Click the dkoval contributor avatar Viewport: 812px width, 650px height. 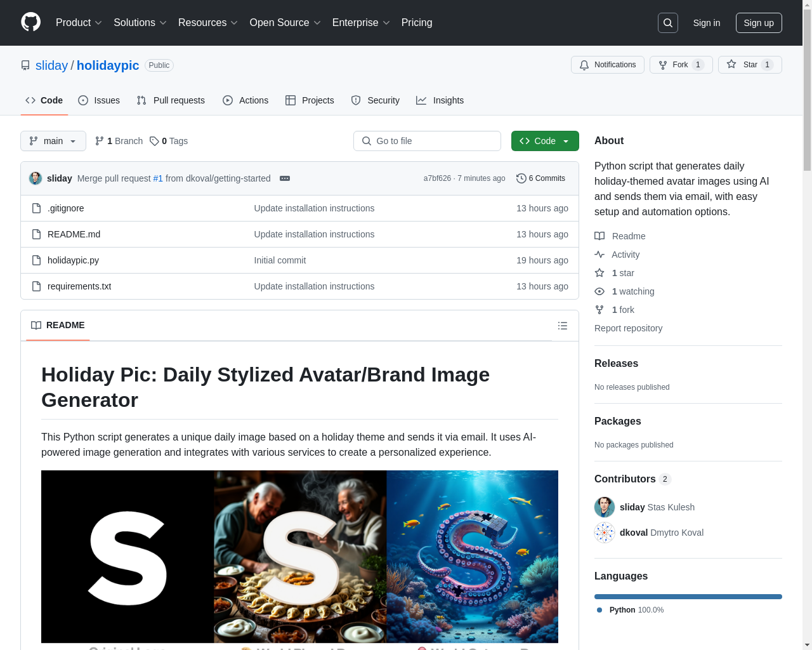[x=605, y=533]
